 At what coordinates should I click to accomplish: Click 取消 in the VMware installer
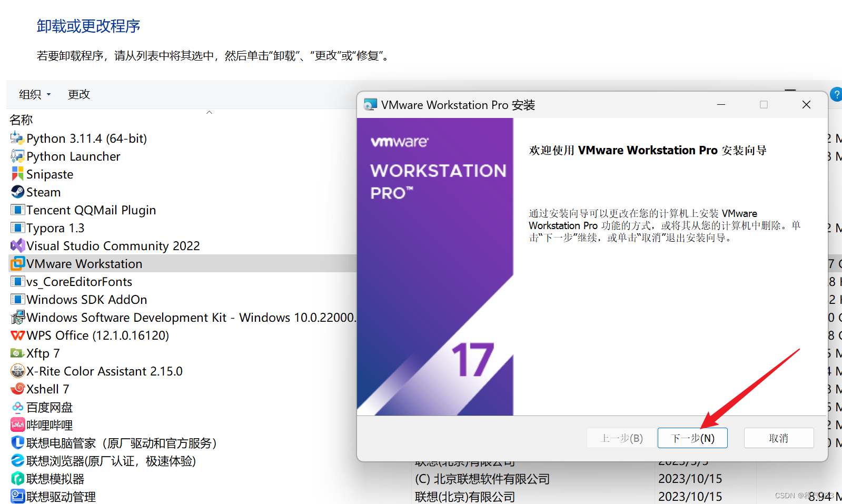[779, 438]
